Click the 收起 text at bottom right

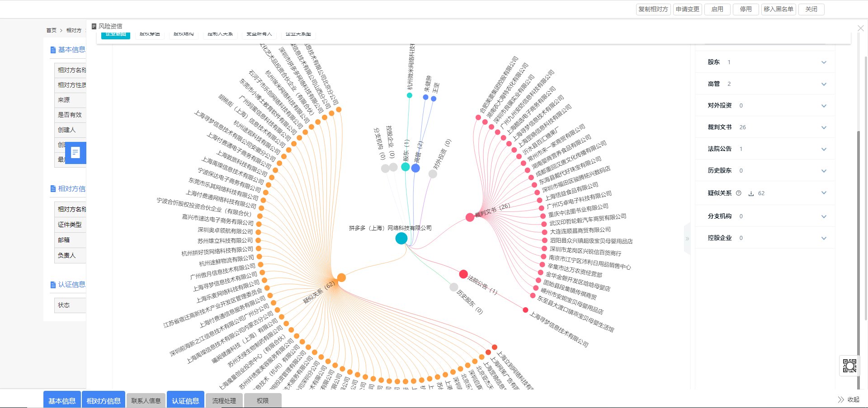(854, 400)
